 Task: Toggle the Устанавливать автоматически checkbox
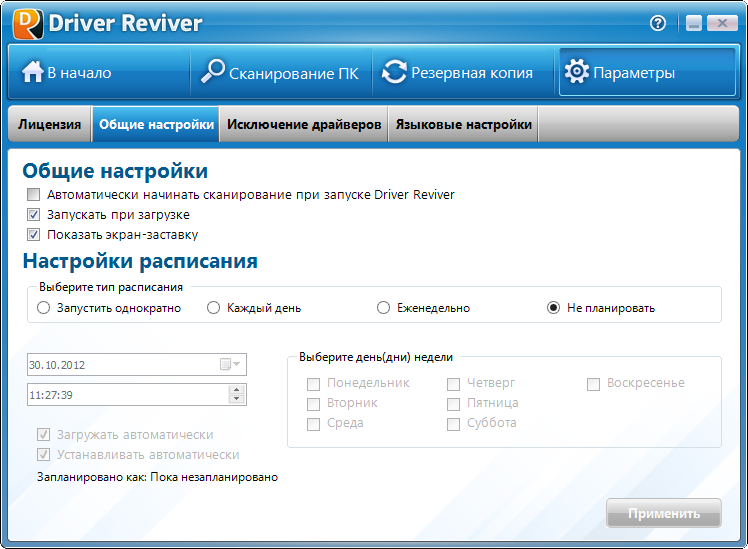[x=43, y=455]
